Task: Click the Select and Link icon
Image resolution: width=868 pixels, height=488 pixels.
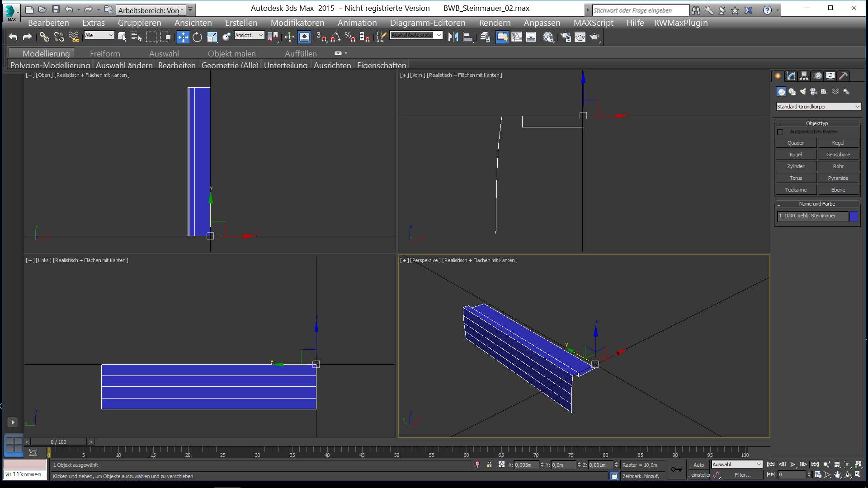Action: [44, 37]
